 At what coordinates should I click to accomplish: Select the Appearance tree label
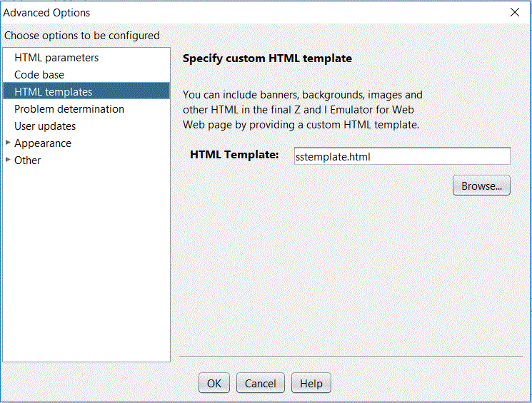pyautogui.click(x=43, y=143)
